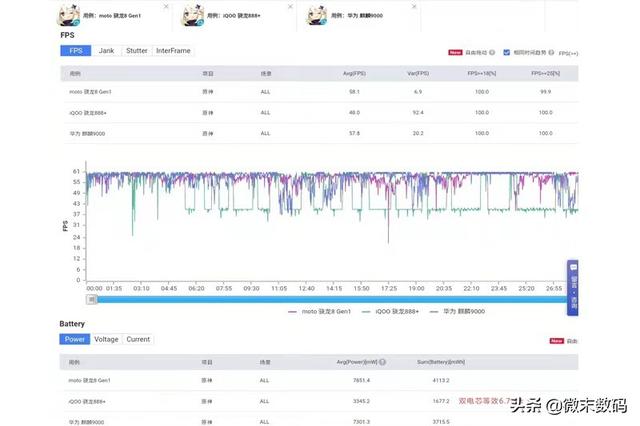Click the chart time-range slider bar
This screenshot has width=640, height=426.
pyautogui.click(x=330, y=298)
